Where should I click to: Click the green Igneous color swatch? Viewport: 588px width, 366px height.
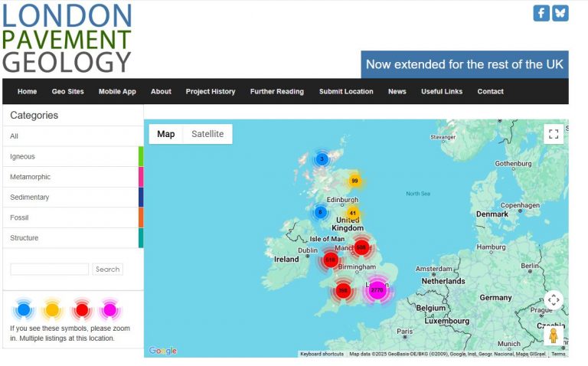click(x=141, y=157)
